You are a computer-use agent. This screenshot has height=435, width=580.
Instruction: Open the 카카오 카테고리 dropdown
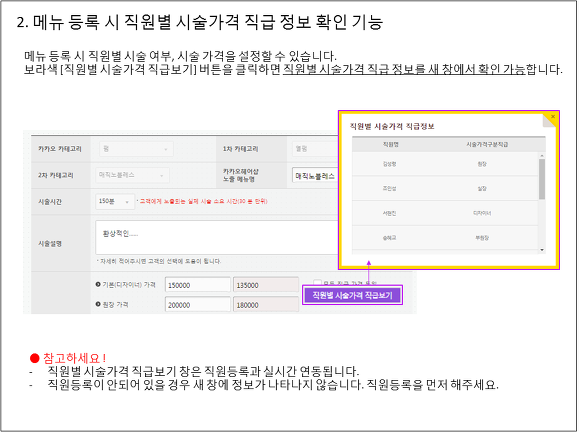point(136,149)
